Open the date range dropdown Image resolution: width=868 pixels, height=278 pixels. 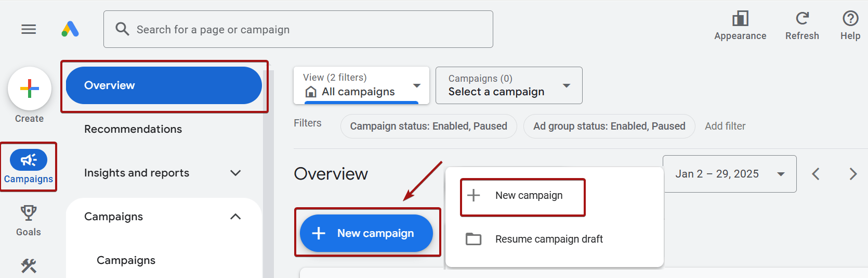(x=730, y=174)
